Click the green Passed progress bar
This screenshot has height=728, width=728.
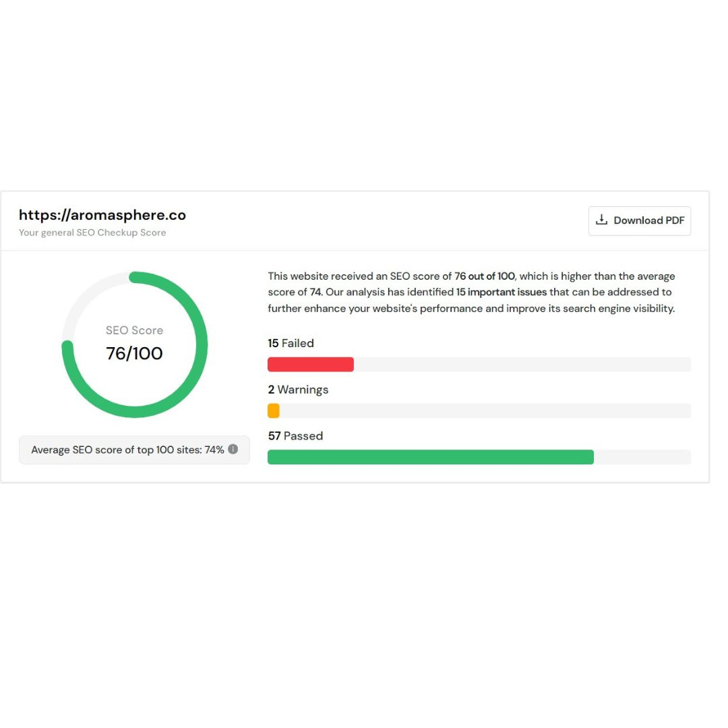[430, 457]
